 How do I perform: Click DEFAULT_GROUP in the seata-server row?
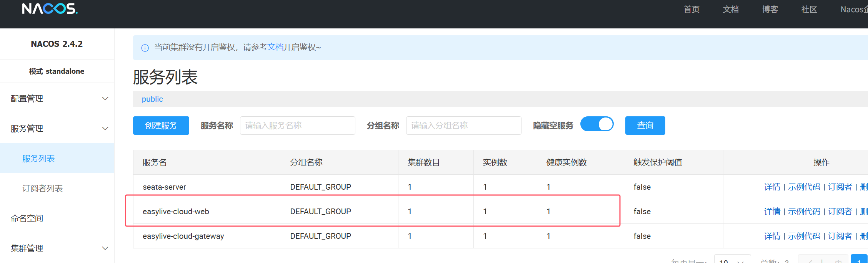pos(320,187)
